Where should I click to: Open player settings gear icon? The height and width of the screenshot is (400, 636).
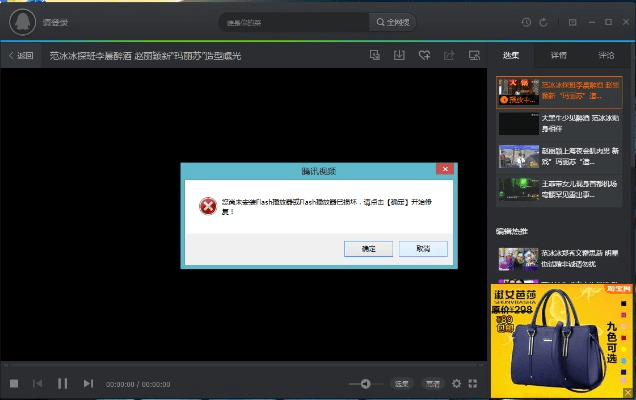pyautogui.click(x=456, y=383)
